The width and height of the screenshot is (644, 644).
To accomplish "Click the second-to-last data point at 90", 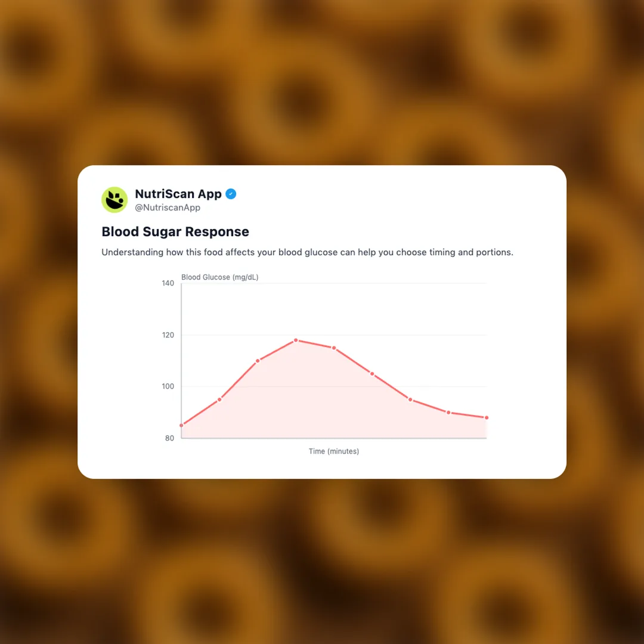I will tap(448, 413).
